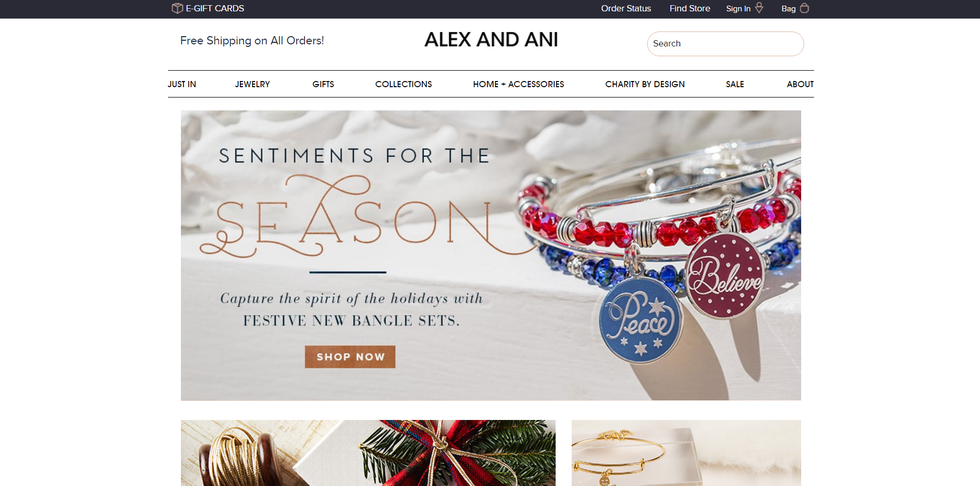This screenshot has width=980, height=486.
Task: Open CHARITY BY DESIGN menu
Action: click(x=645, y=84)
